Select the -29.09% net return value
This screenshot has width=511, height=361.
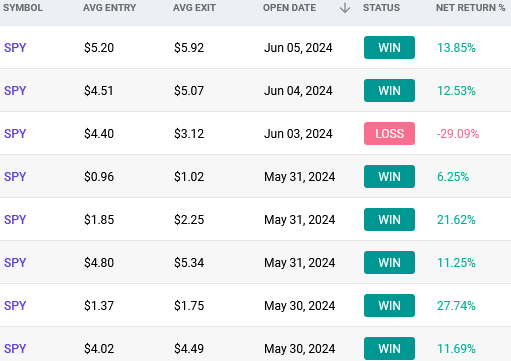(x=458, y=134)
